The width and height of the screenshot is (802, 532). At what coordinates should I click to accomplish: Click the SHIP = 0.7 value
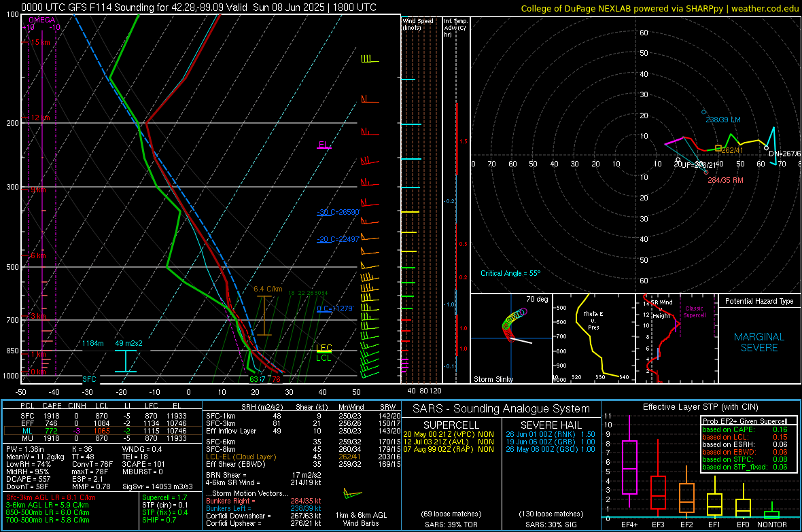(x=159, y=520)
